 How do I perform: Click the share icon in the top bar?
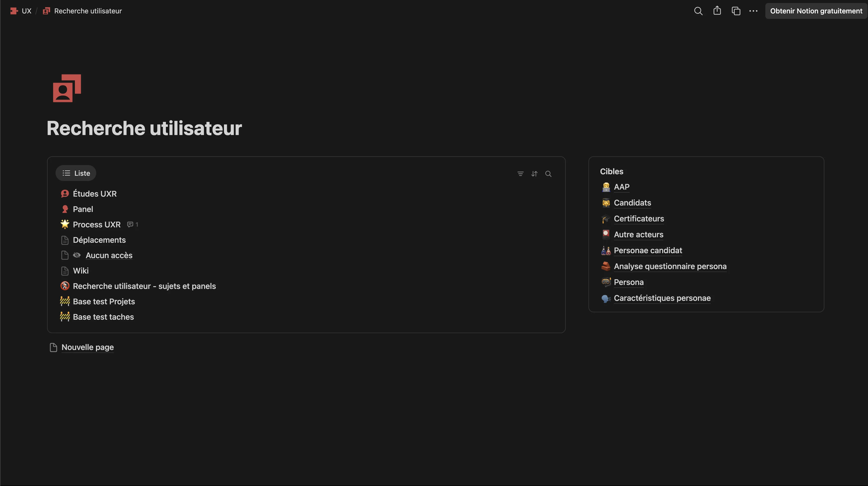717,11
